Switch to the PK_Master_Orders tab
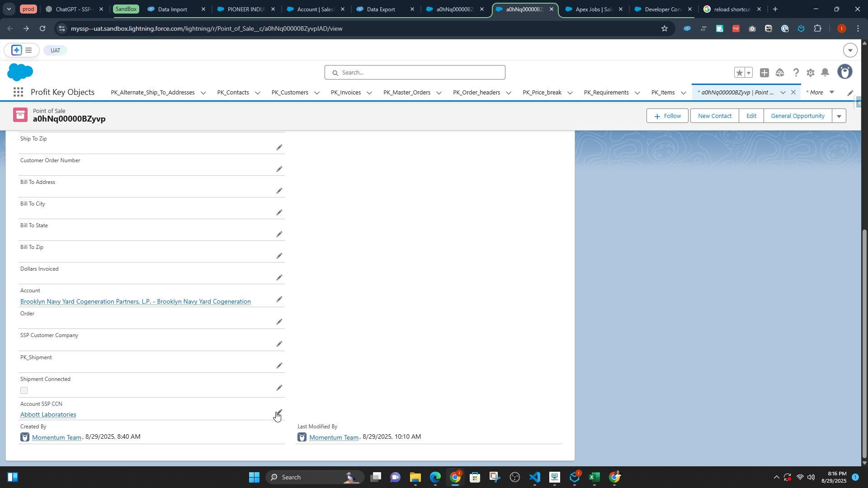The image size is (868, 488). [406, 93]
